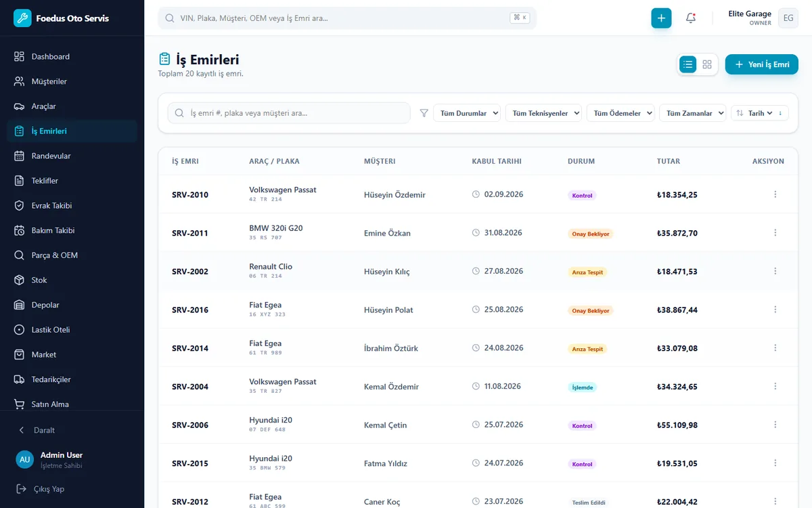Click the EG profile avatar
The image size is (812, 508).
[788, 18]
